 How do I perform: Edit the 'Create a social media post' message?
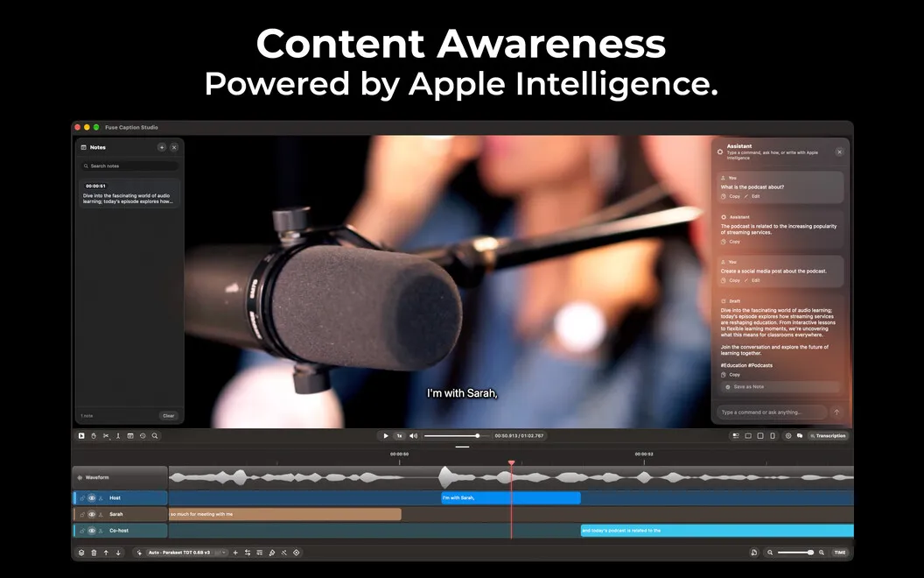[752, 281]
